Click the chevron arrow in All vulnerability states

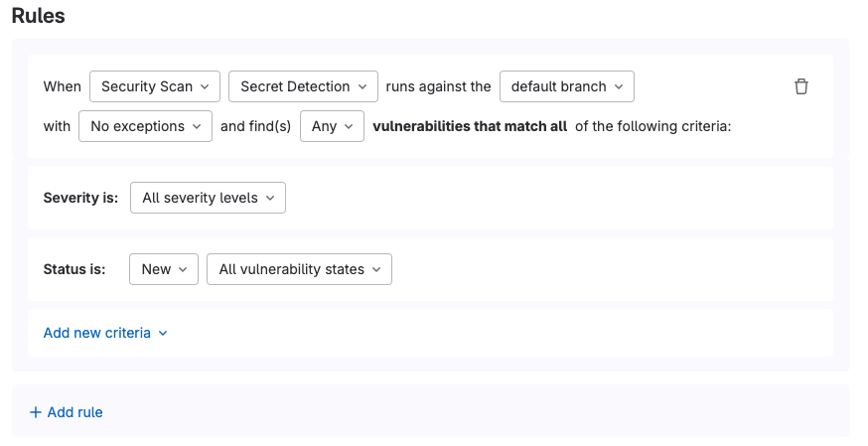(x=376, y=269)
